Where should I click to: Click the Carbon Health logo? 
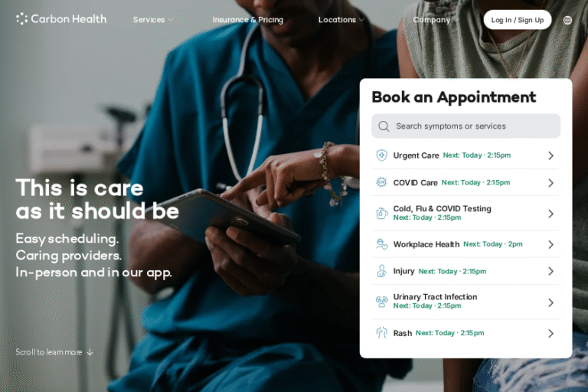coord(61,18)
